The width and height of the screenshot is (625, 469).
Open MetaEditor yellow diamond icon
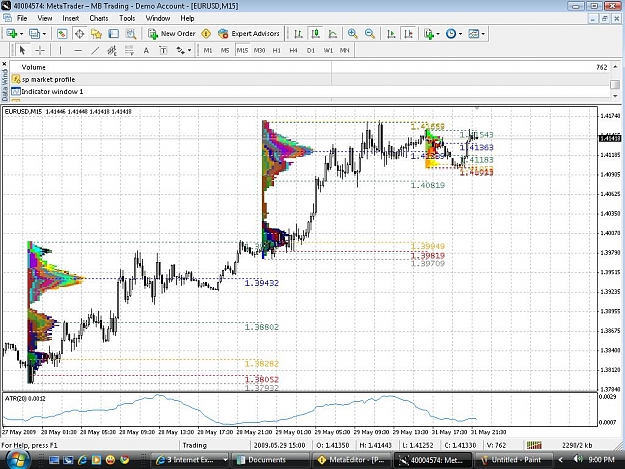206,34
